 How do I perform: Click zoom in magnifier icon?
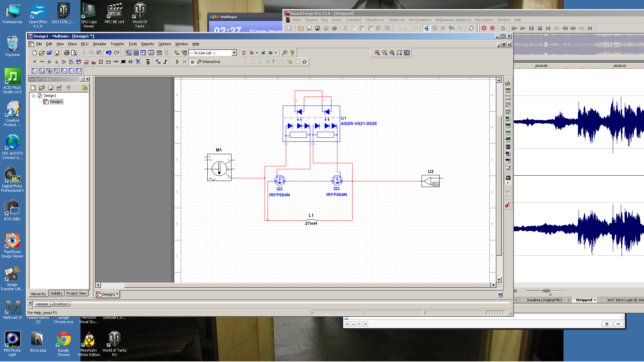pos(377,53)
